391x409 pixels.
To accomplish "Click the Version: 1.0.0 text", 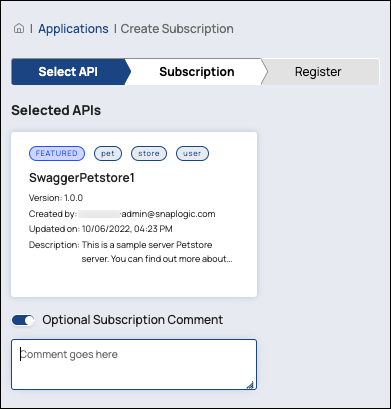I will (56, 198).
